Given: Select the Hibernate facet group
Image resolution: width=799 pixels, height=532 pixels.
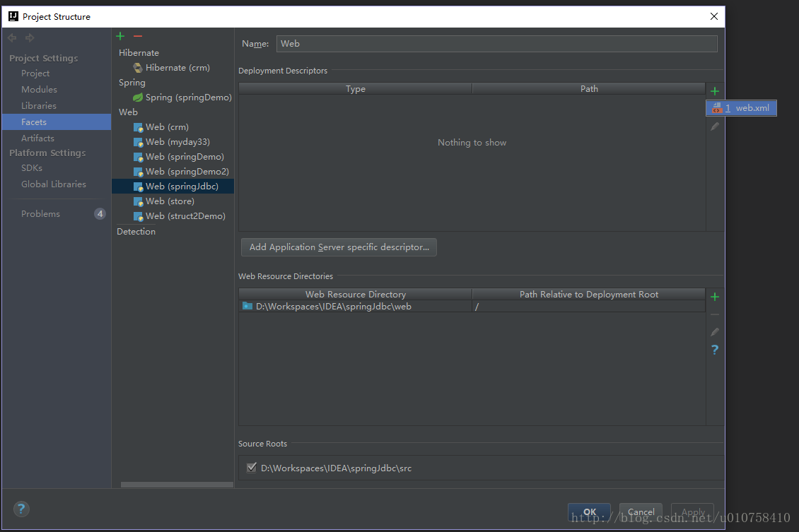Looking at the screenshot, I should click(x=139, y=53).
